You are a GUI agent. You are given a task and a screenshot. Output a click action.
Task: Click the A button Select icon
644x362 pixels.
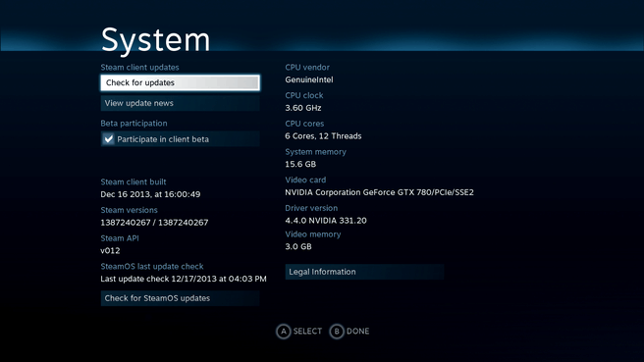click(284, 332)
